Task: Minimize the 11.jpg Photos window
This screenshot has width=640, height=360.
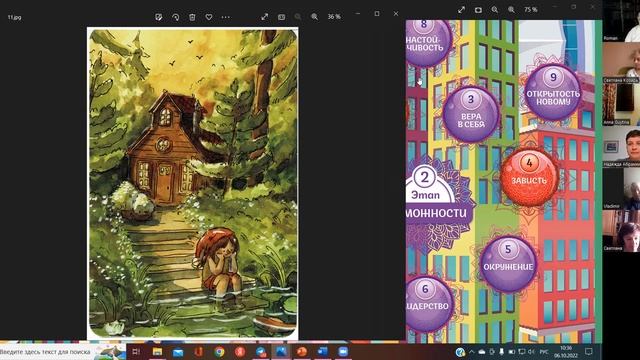Action: [358, 13]
